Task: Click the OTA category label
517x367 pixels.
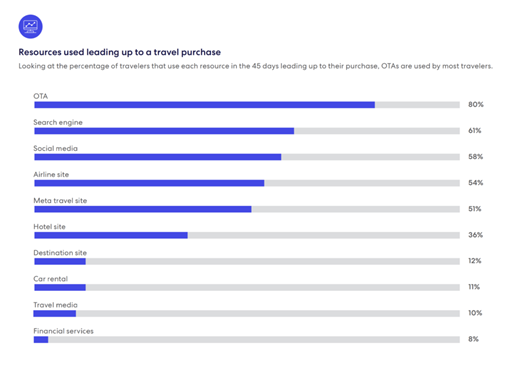Action: coord(41,96)
